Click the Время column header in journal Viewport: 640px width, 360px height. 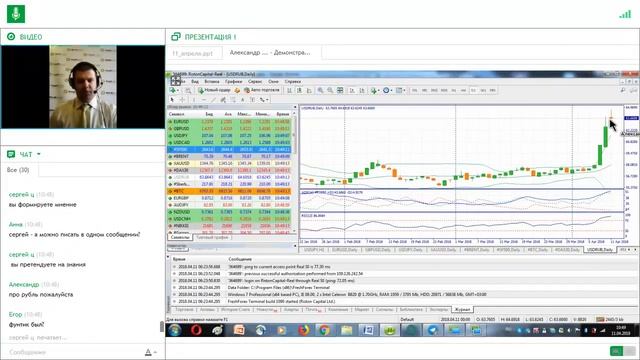[179, 259]
